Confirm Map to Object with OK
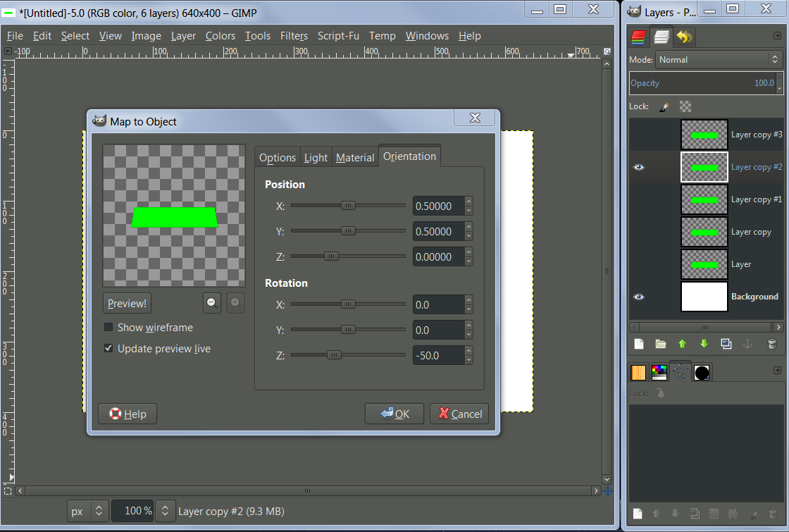Screen dimensions: 789x532 pos(394,414)
